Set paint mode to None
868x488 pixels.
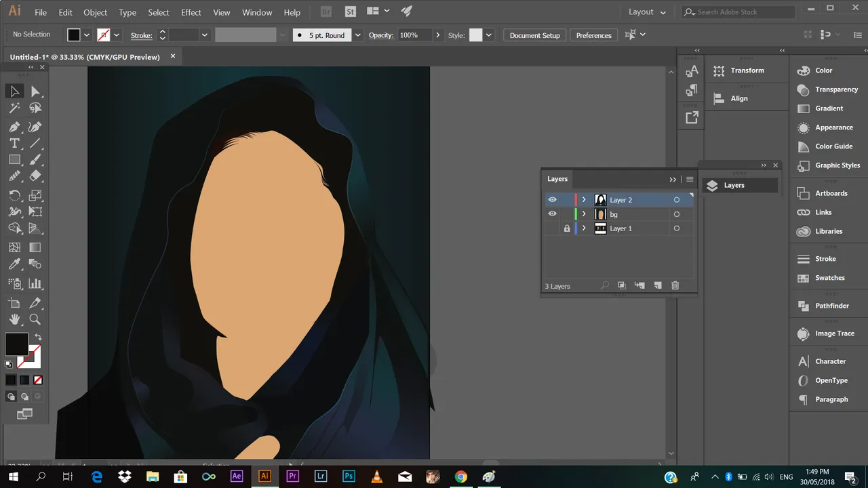38,380
